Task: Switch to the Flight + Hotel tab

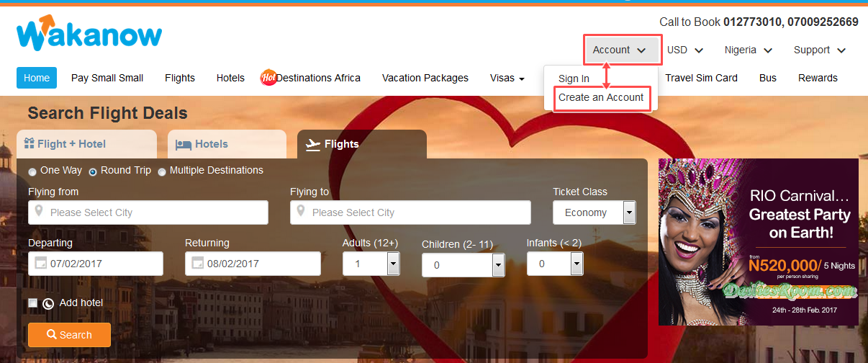Action: pos(86,144)
